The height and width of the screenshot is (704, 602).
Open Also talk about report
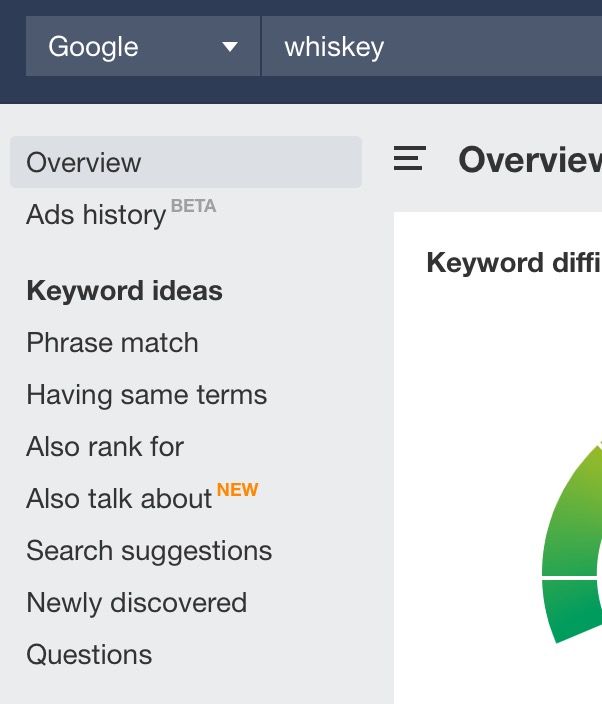tap(119, 499)
